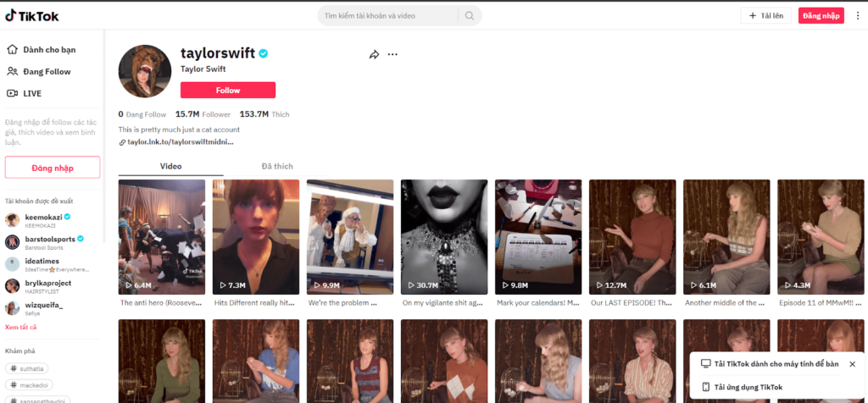Open the three-dot more options menu
Image resolution: width=868 pixels, height=403 pixels.
[392, 54]
